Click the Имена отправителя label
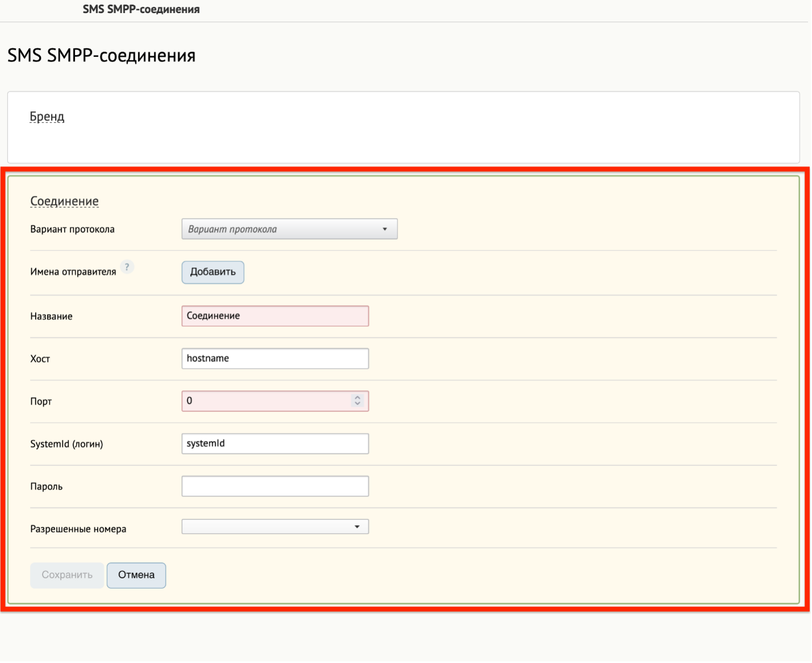 [73, 272]
